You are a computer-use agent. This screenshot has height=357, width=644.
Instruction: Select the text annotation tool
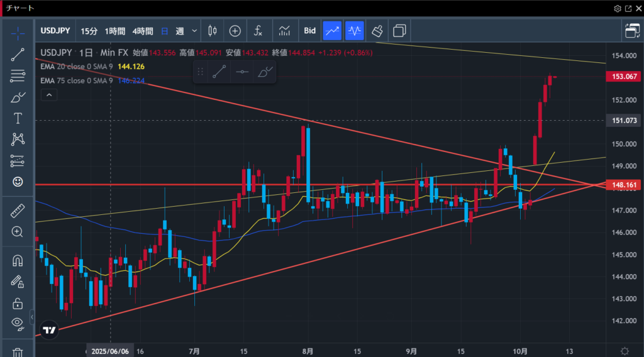18,118
